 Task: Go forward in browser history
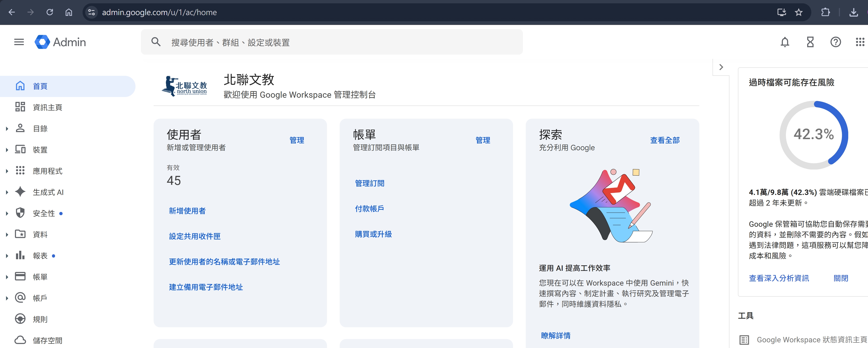tap(31, 12)
